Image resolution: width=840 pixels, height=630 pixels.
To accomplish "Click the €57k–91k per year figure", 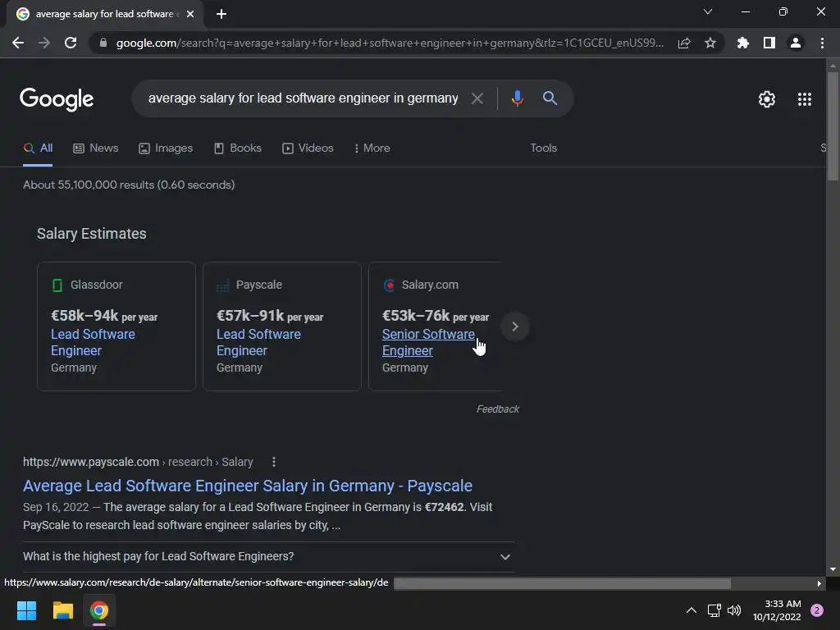I will [x=269, y=316].
